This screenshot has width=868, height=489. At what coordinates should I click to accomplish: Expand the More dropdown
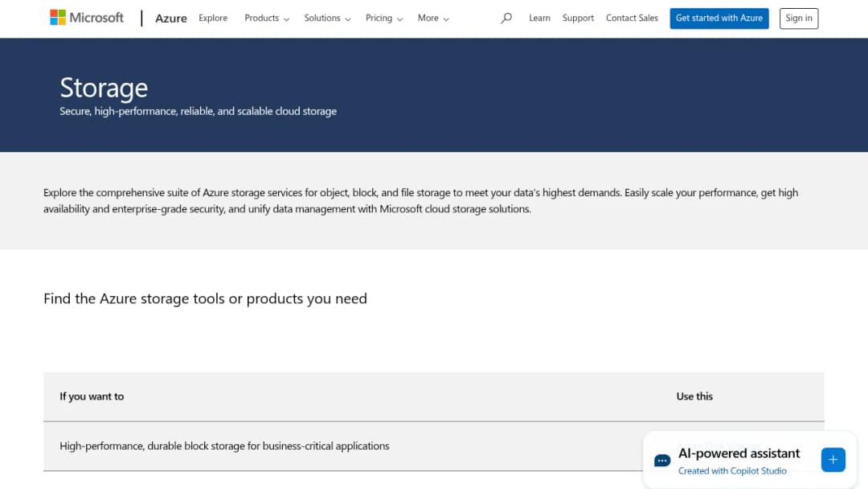[433, 18]
